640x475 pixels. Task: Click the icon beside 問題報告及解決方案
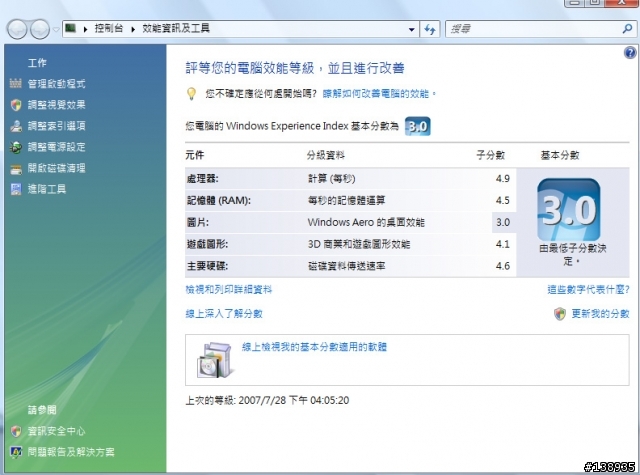(x=16, y=452)
